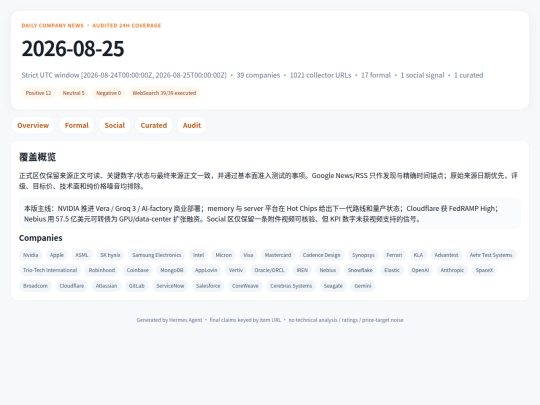Select the AppLovin company chip
Viewport: 540px width, 405px height.
pyautogui.click(x=206, y=270)
